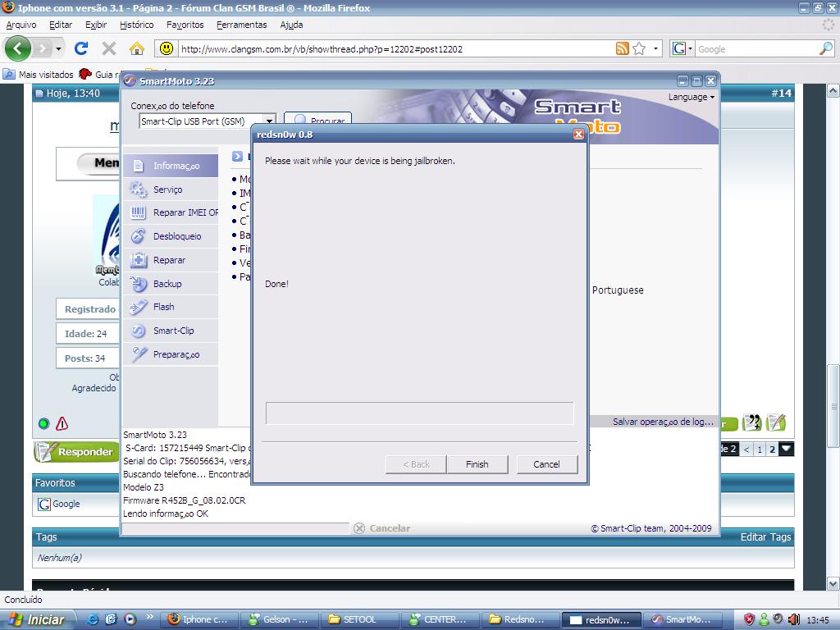Click the search magnifier in Google box
The height and width of the screenshot is (630, 840).
(826, 48)
